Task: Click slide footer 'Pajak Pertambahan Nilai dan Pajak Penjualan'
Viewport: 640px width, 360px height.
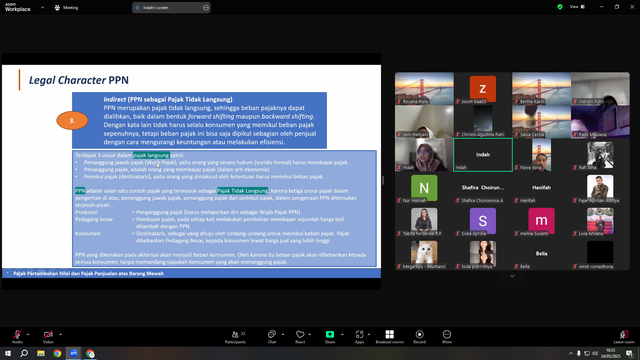Action: point(89,273)
